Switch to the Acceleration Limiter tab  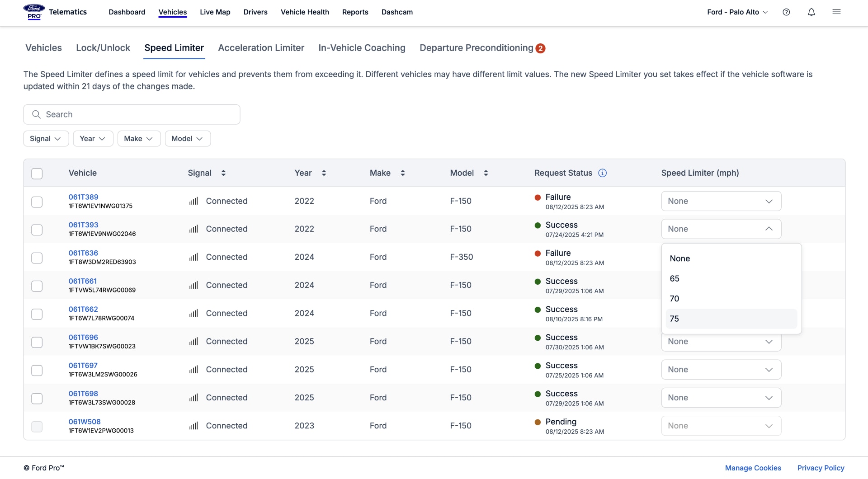[x=261, y=48]
